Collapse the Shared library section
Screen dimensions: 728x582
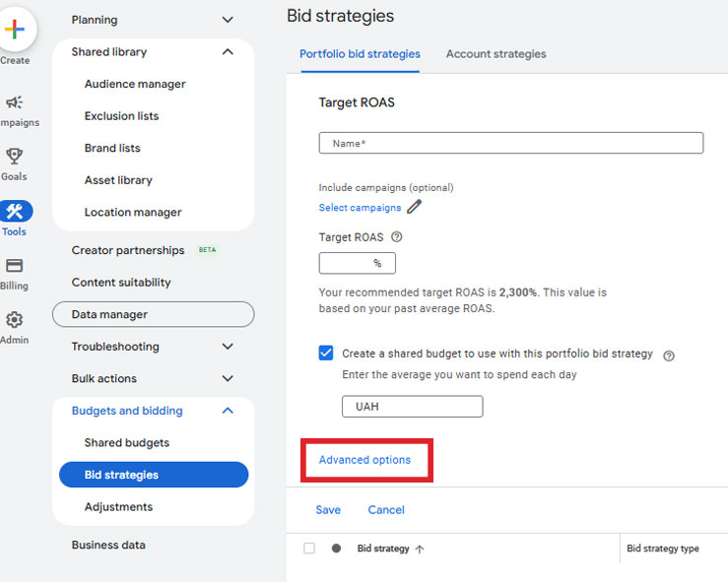228,52
